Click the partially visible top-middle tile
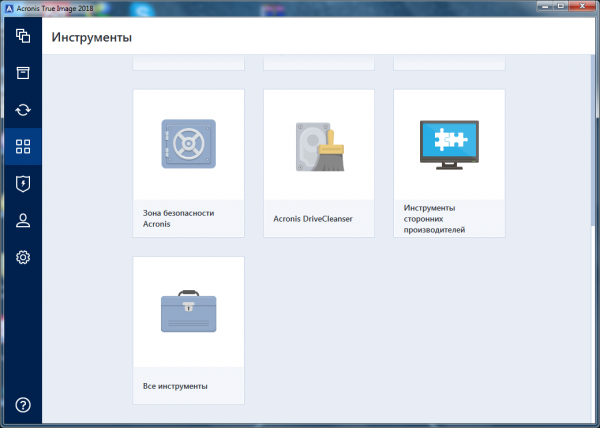Image resolution: width=600 pixels, height=428 pixels. point(319,63)
